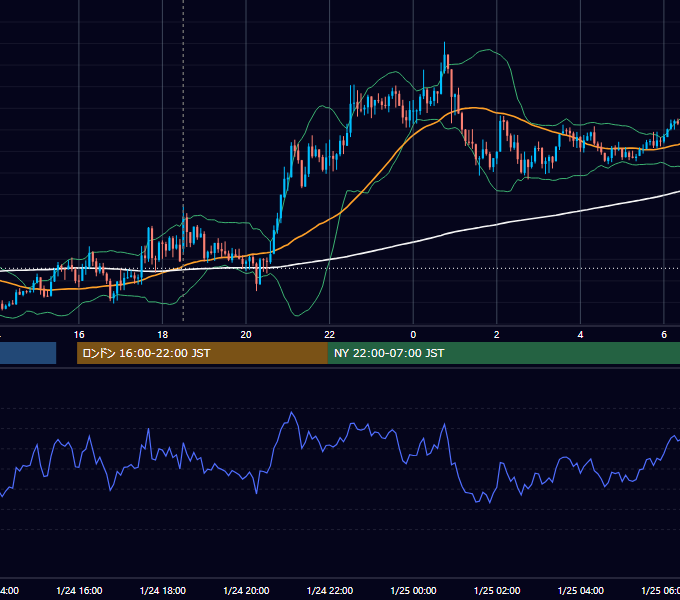Click the hour label '20' on price chart axis

click(x=246, y=335)
